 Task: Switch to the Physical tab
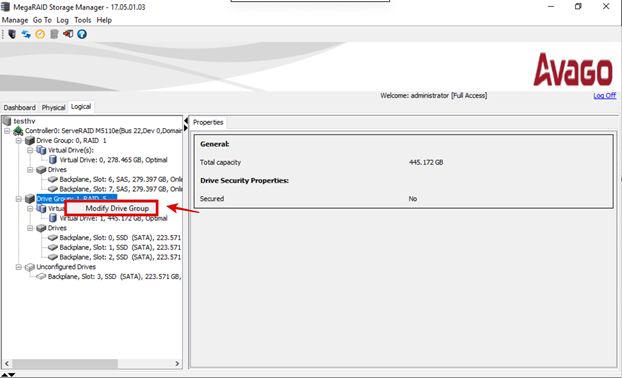[53, 107]
